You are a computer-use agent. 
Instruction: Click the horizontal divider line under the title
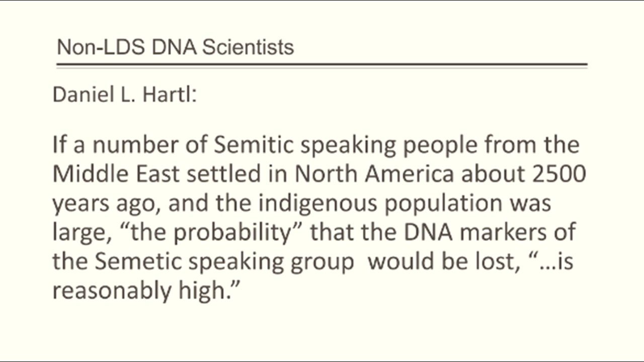point(322,65)
